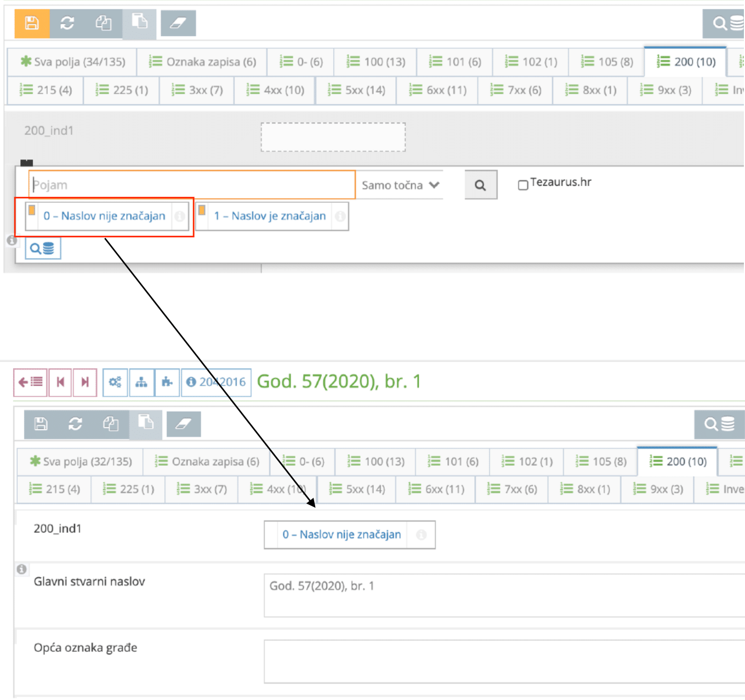
Task: Click the refresh icon in top toolbar
Action: tap(67, 23)
